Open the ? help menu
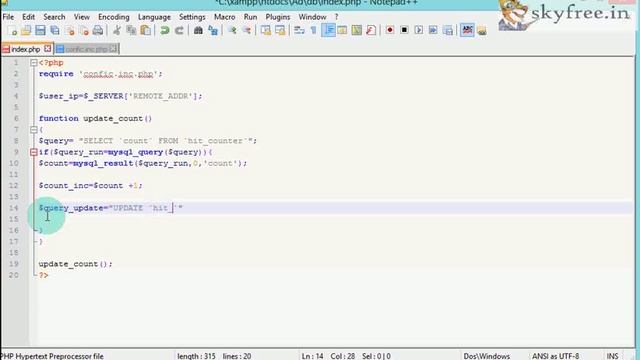 336,17
